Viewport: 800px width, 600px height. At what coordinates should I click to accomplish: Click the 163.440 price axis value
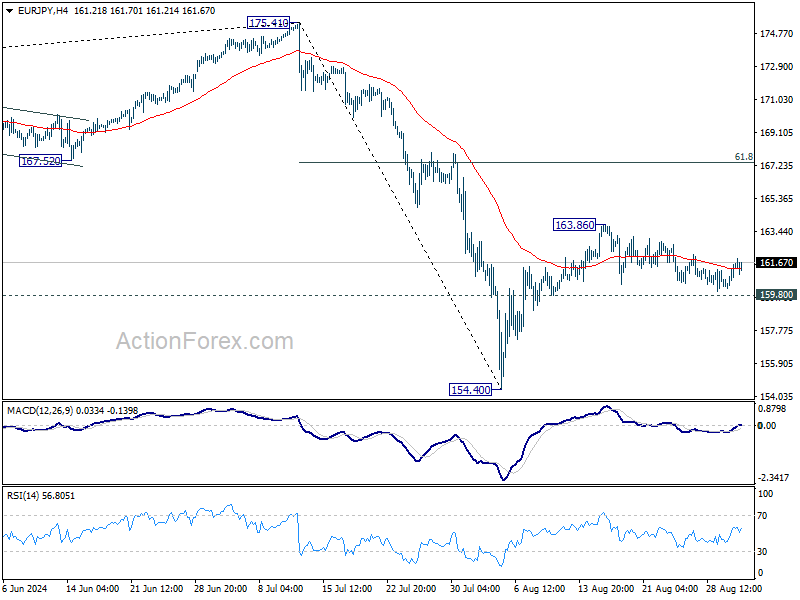click(776, 232)
